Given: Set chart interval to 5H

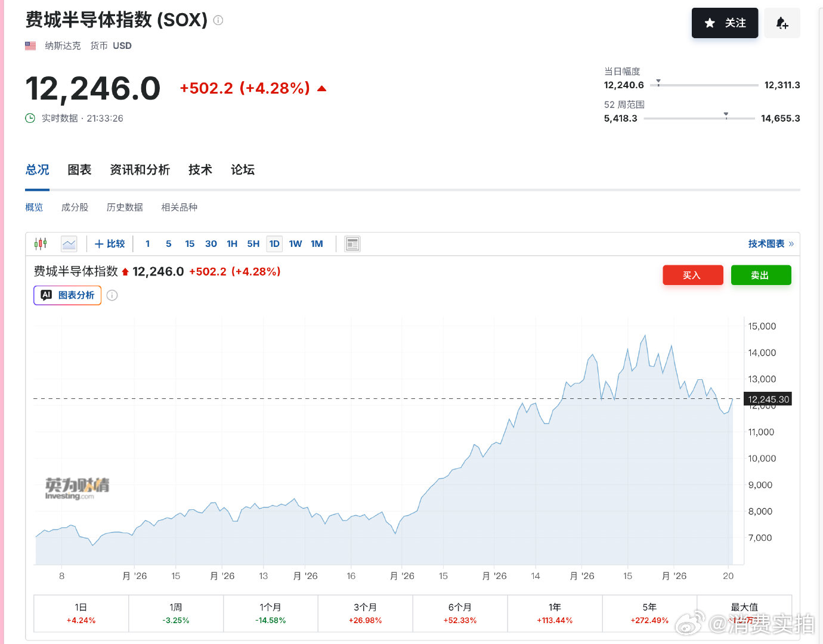Looking at the screenshot, I should point(253,243).
